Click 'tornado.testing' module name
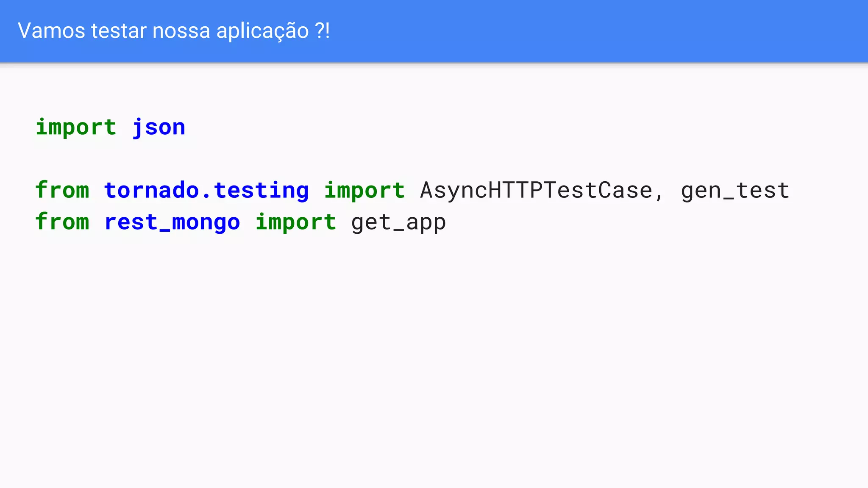868x488 pixels. (206, 190)
